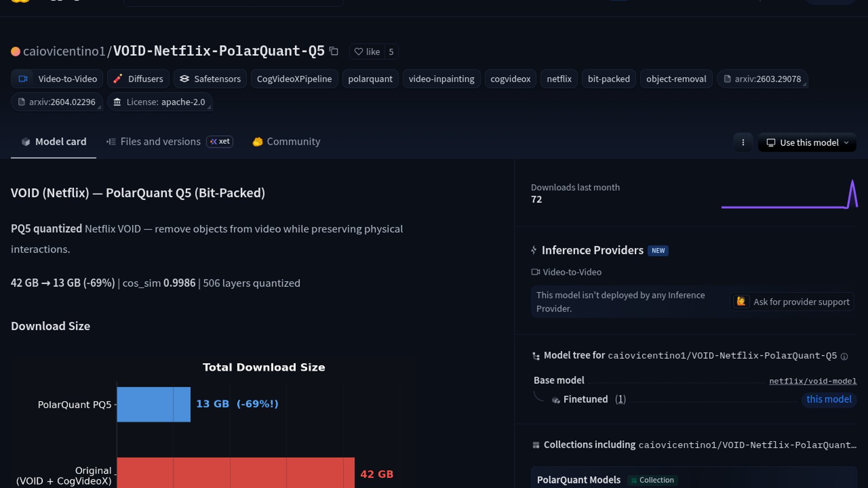Open arxiv:2604.02296 paper tag
The width and height of the screenshot is (868, 488).
coord(57,102)
